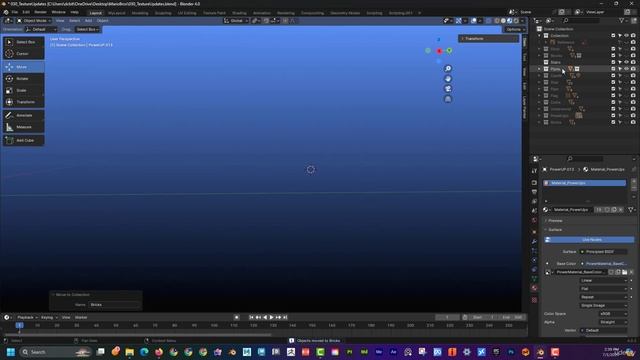Select the Add Cube tool
This screenshot has height=360, width=640.
point(24,140)
